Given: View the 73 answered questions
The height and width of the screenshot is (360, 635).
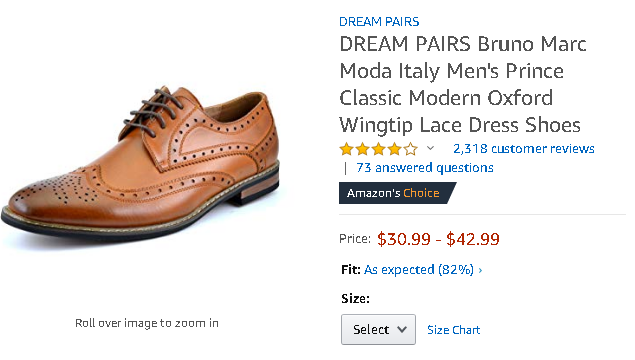Looking at the screenshot, I should click(x=425, y=168).
